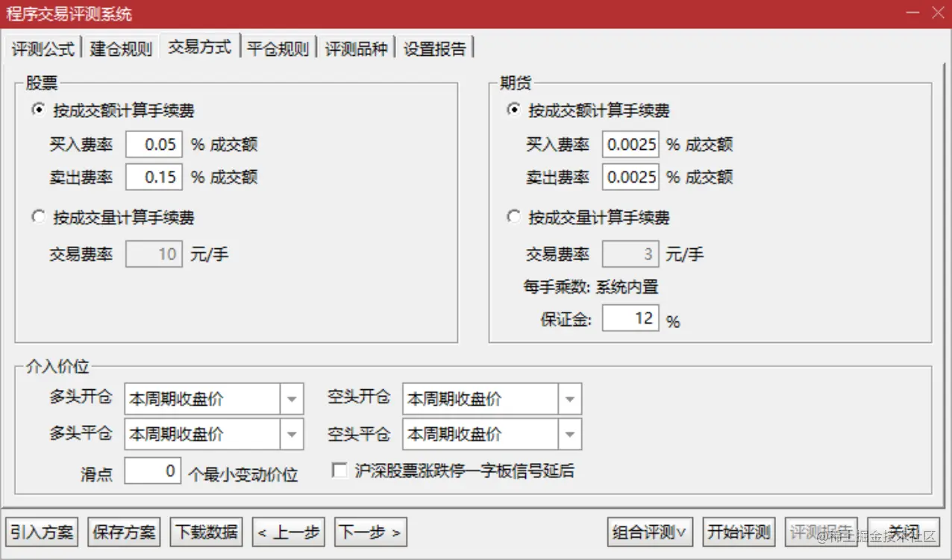
Task: Click the 引入方案 button
Action: tap(42, 532)
